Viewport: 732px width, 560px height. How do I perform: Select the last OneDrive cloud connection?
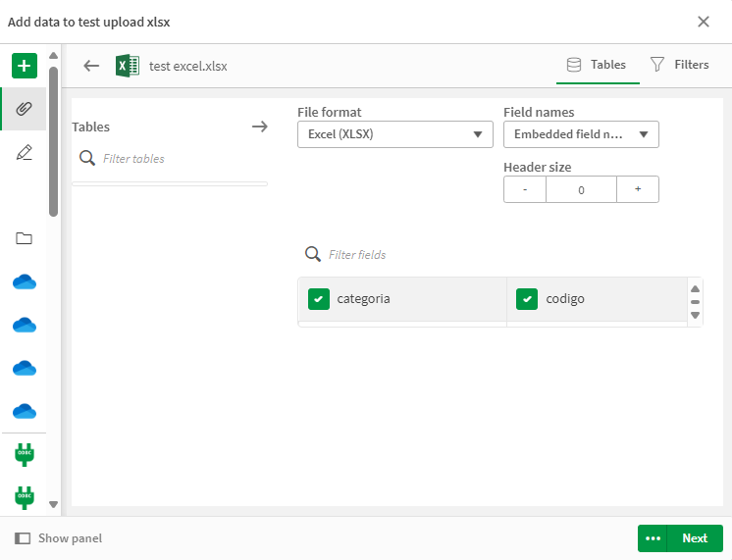point(25,411)
